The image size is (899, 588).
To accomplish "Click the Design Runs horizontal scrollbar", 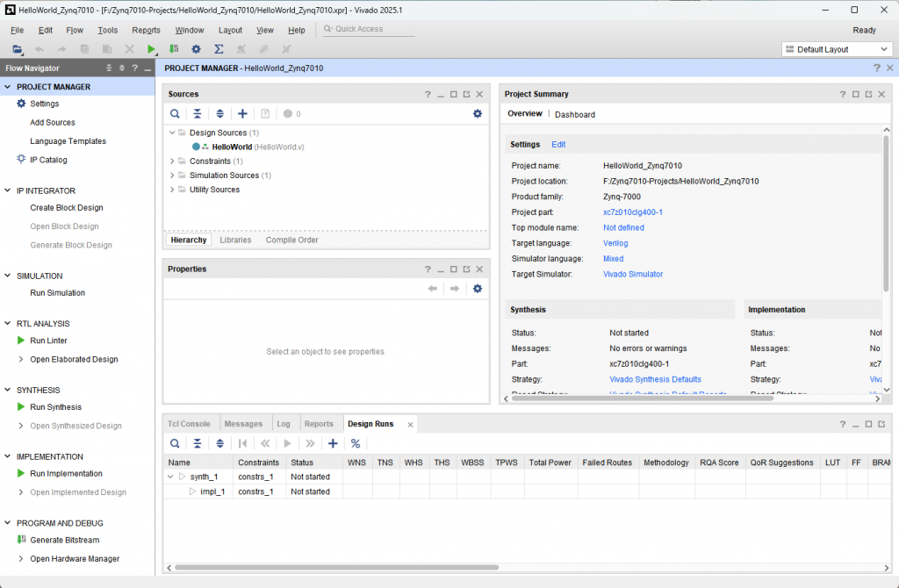I will (336, 567).
